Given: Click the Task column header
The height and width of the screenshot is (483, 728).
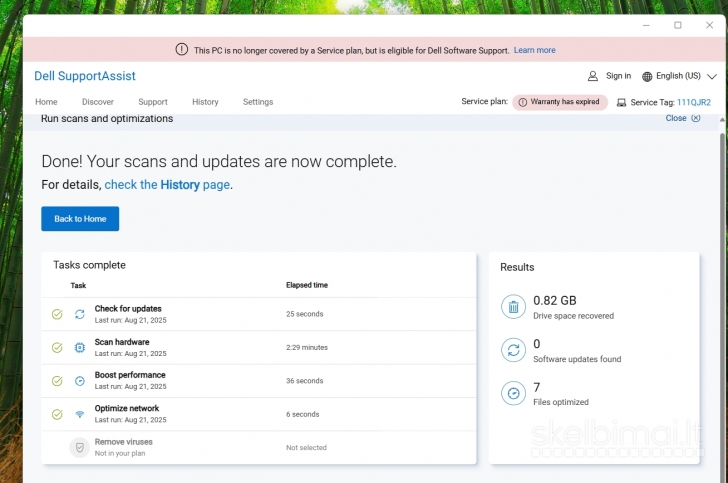Looking at the screenshot, I should point(78,286).
